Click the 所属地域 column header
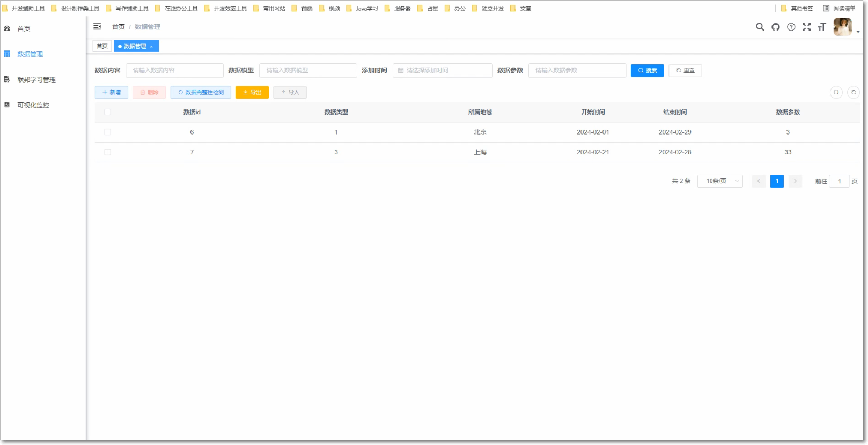868x445 pixels. pos(480,112)
